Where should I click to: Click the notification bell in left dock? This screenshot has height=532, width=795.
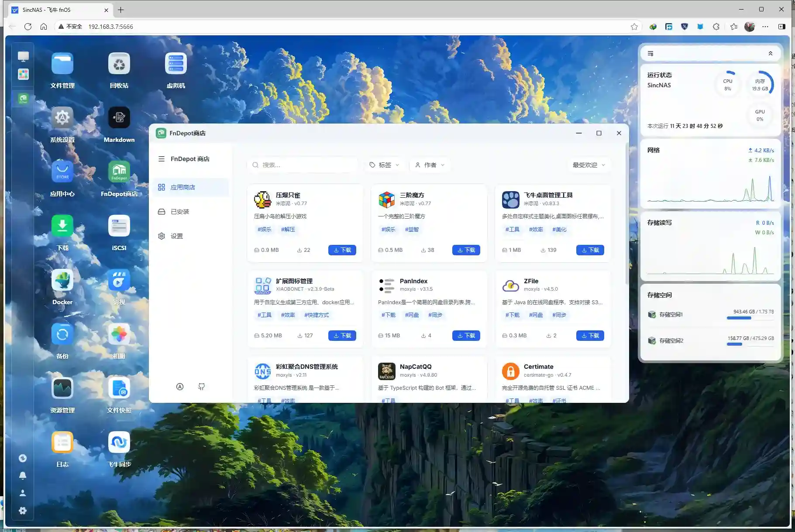(23, 476)
